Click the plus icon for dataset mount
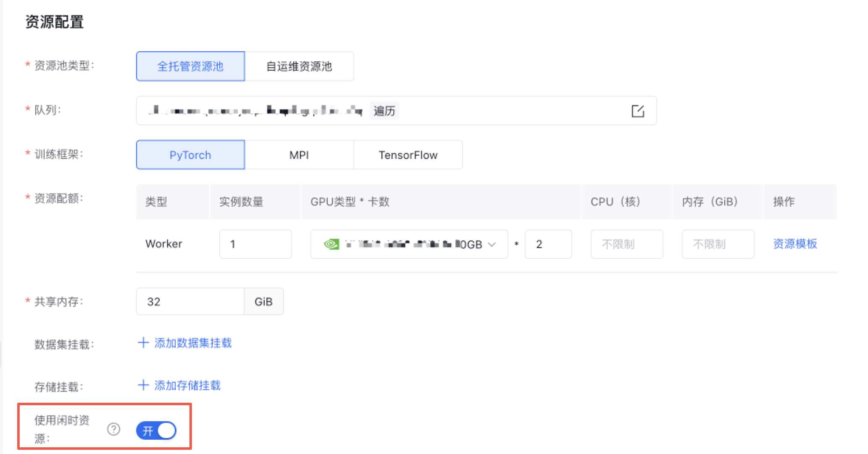This screenshot has width=868, height=454. (x=143, y=343)
